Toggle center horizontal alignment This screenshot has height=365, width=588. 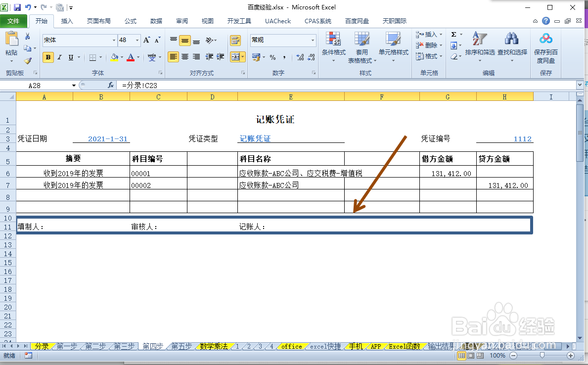(x=185, y=57)
